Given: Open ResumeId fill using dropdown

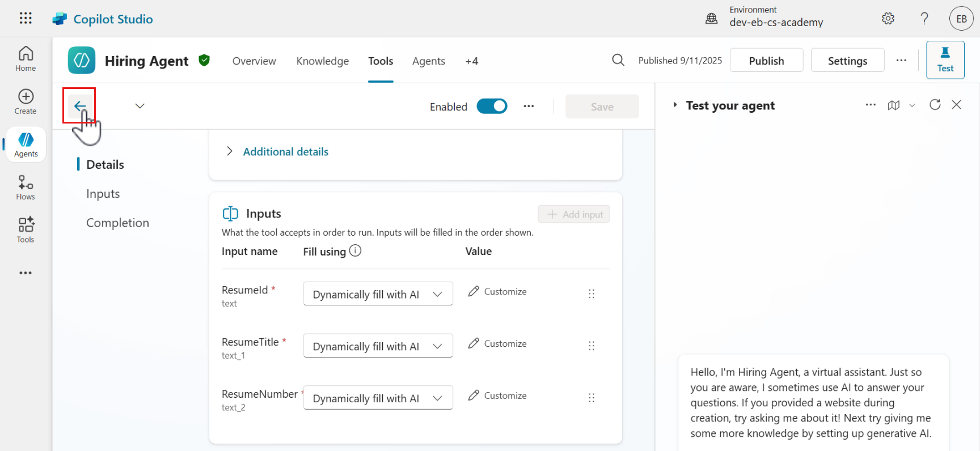Looking at the screenshot, I should tap(378, 294).
